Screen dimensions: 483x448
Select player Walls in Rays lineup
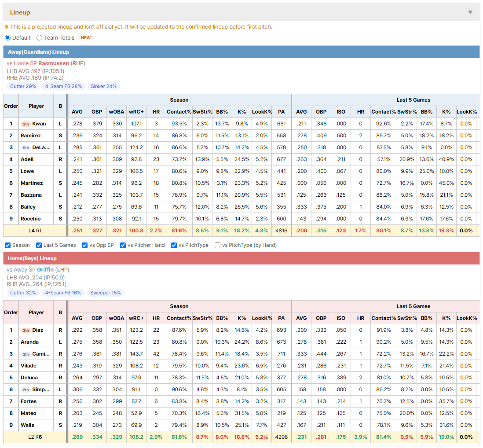pyautogui.click(x=27, y=425)
